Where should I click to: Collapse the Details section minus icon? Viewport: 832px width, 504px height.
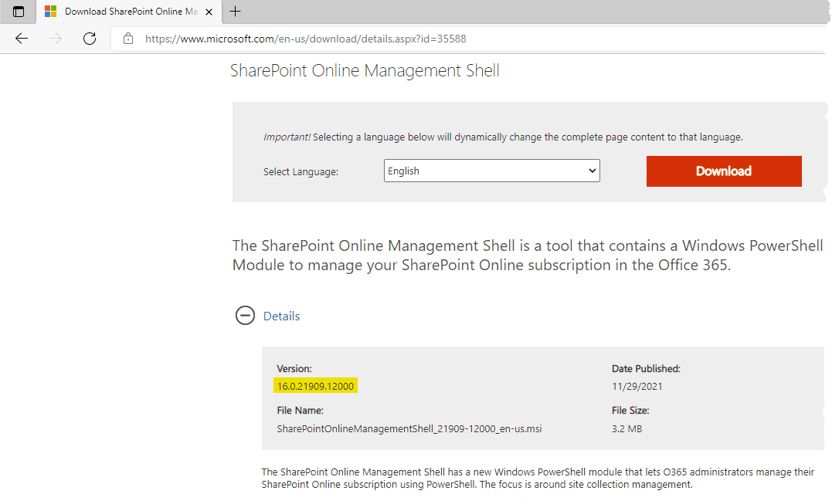245,316
